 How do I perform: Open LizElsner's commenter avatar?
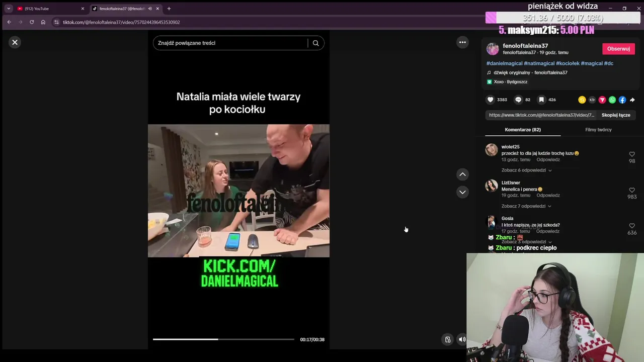tap(492, 186)
